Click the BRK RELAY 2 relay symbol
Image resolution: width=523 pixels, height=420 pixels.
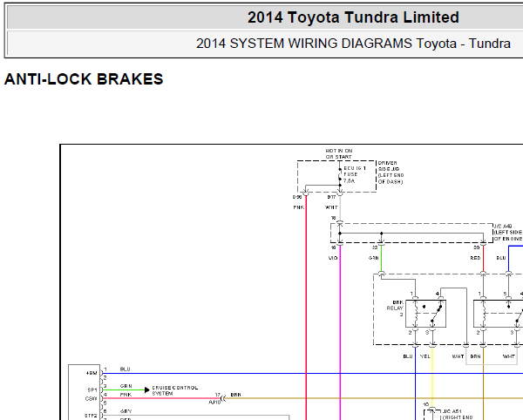click(425, 314)
